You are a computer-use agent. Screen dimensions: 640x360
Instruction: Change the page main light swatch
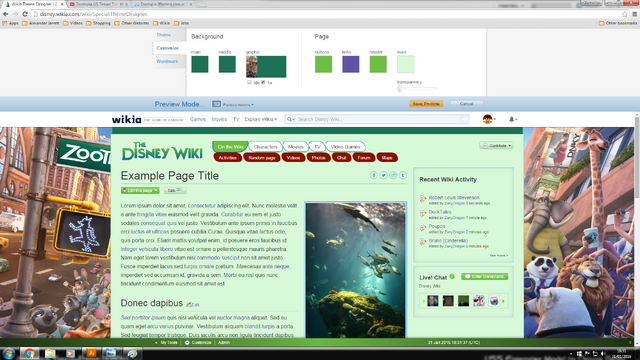405,64
